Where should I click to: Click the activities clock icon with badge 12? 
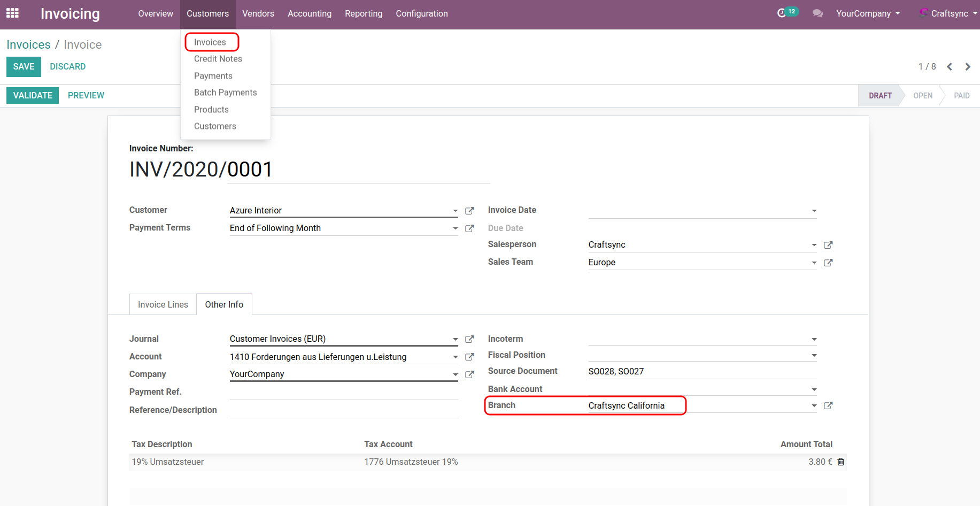coord(782,13)
